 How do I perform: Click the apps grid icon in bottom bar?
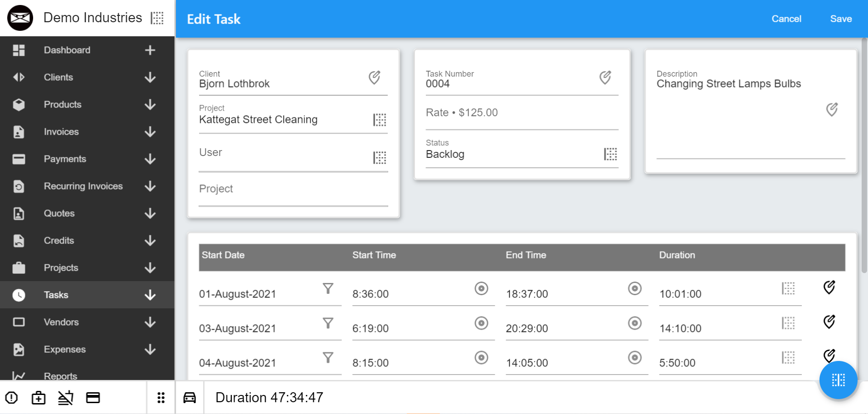(161, 397)
